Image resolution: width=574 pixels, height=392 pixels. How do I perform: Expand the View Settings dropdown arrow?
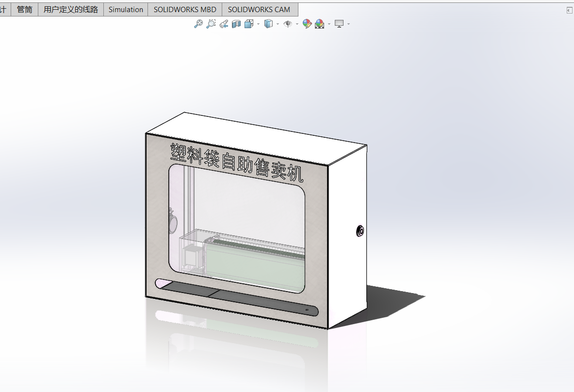tap(348, 24)
